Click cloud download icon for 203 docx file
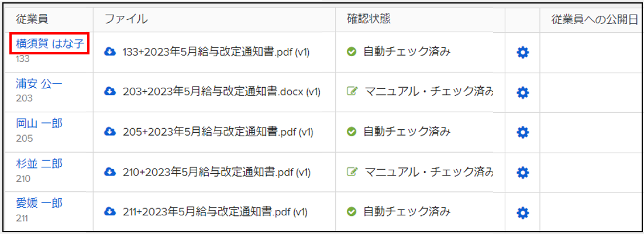Viewport: 644px width, 234px height. click(109, 91)
